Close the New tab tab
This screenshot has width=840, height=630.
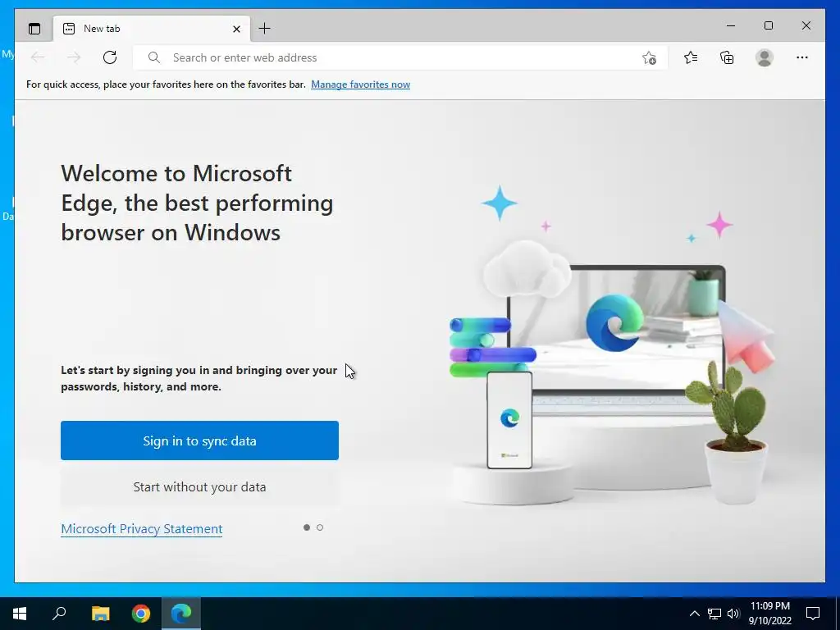coord(236,29)
